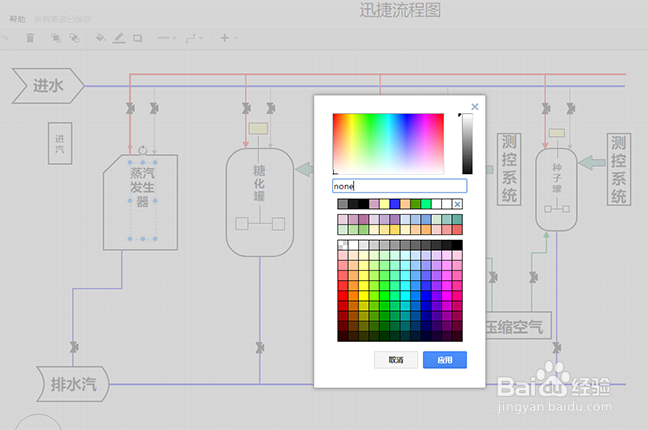
Task: Select the 进汽 text box
Action: (x=60, y=143)
